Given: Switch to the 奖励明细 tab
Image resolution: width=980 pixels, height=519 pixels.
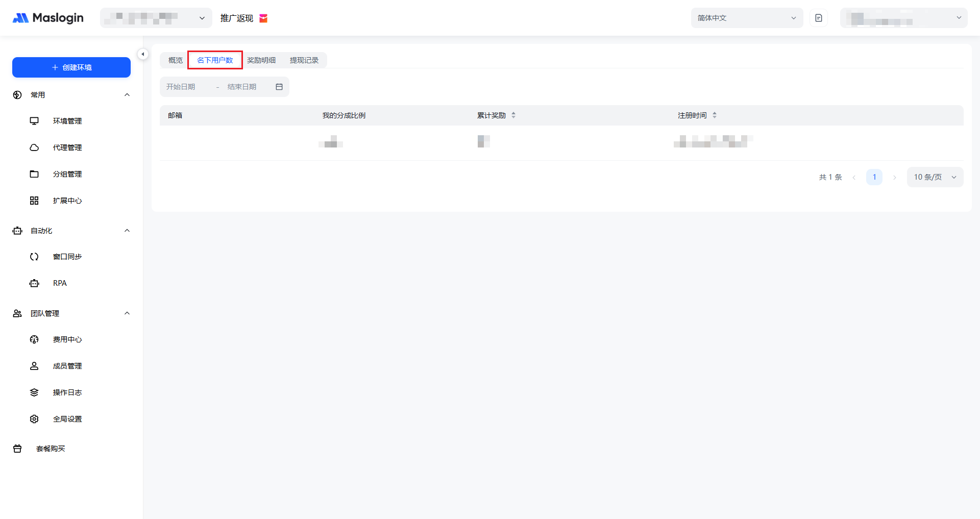Looking at the screenshot, I should click(x=261, y=60).
